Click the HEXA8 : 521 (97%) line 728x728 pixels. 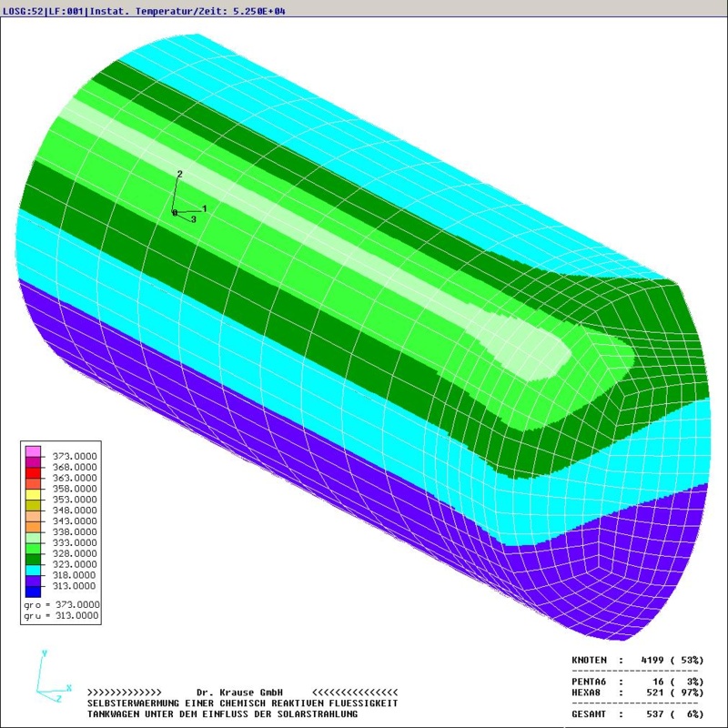[638, 693]
